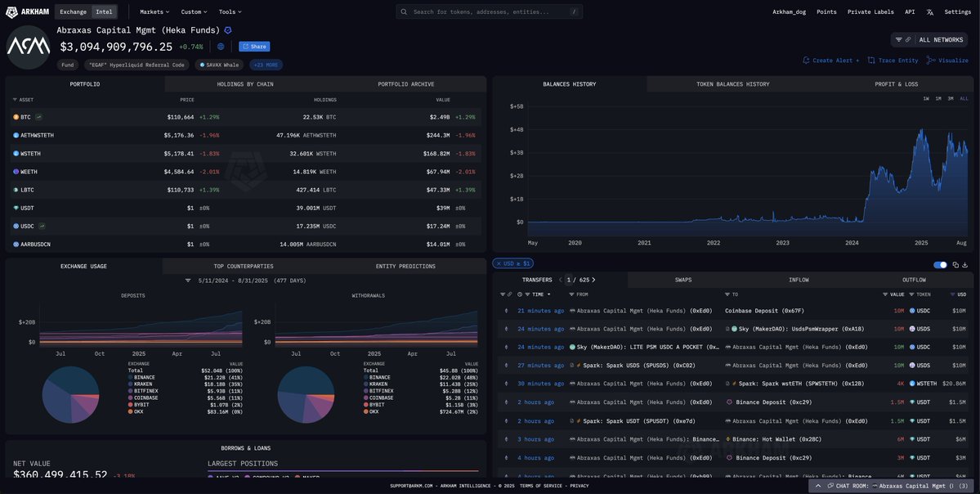Select the 3M chart range

click(950, 99)
